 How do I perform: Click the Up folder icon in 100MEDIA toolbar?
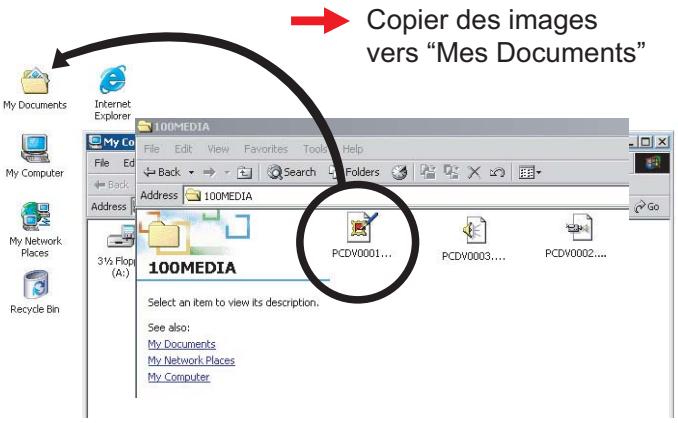244,173
